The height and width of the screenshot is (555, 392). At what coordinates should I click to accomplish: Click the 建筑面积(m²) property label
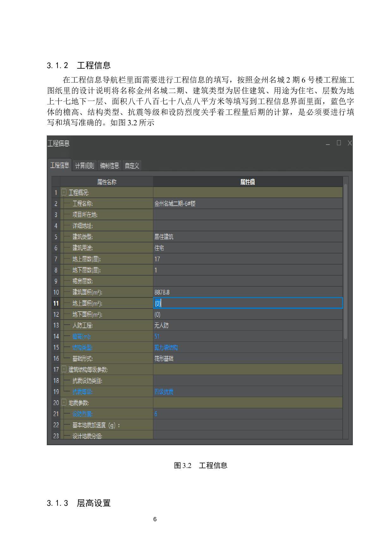pyautogui.click(x=87, y=292)
